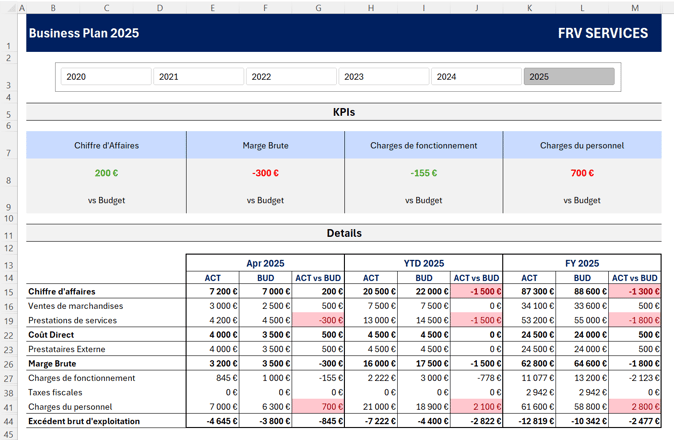
Task: Select the Charges du personnel 700 € KPI
Action: 582,173
